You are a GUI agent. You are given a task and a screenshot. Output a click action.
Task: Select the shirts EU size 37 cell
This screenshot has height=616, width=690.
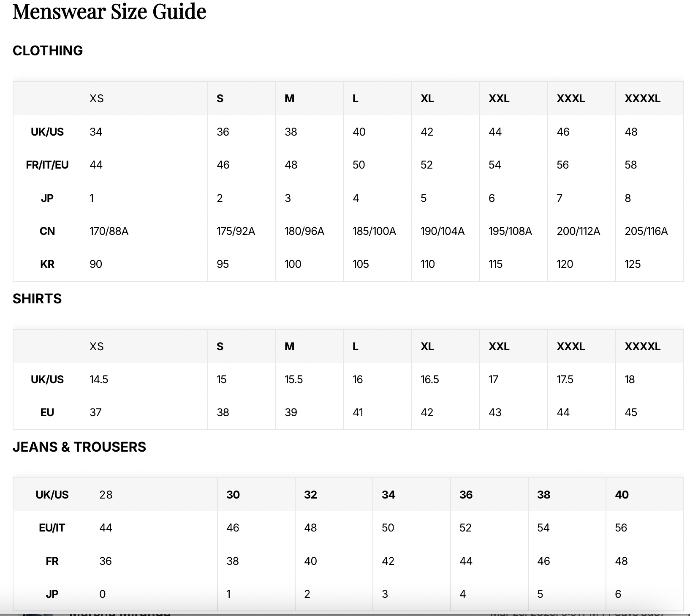pos(95,412)
